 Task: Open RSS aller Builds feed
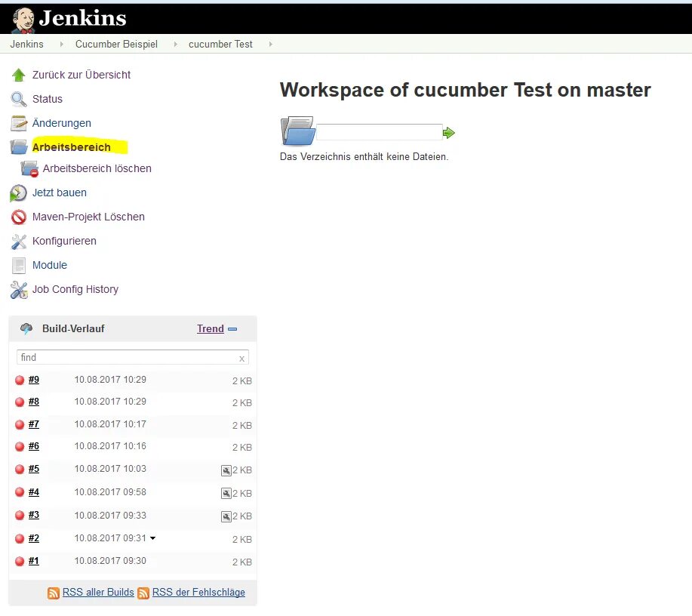pyautogui.click(x=98, y=592)
